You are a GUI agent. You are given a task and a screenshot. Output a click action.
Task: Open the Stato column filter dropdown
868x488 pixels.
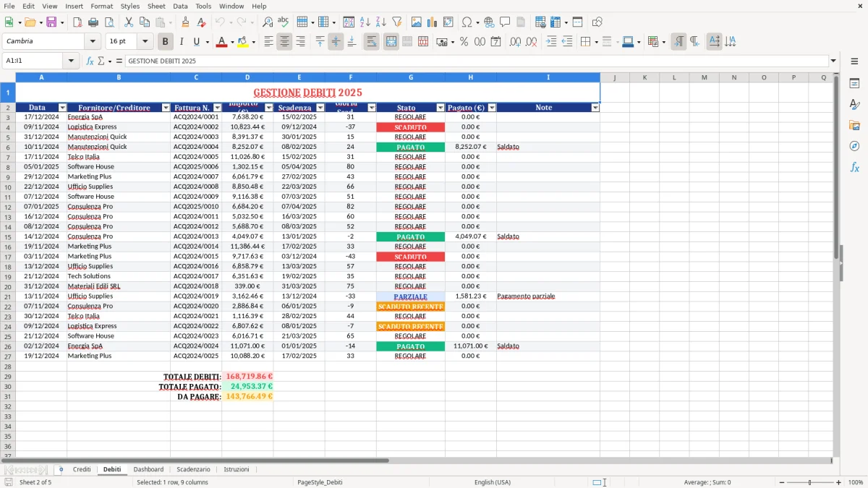pos(441,107)
